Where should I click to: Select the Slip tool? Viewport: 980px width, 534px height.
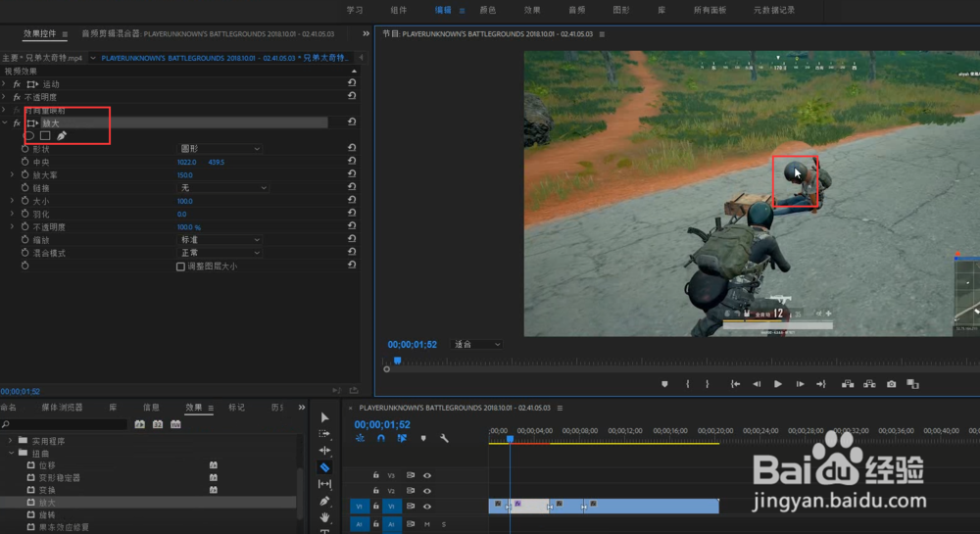tap(325, 484)
